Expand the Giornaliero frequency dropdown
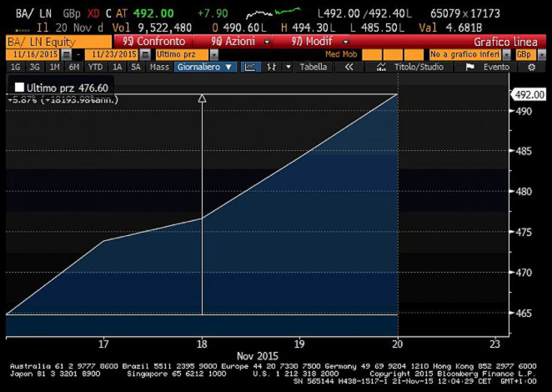Screen dimensions: 552x392 pos(205,67)
